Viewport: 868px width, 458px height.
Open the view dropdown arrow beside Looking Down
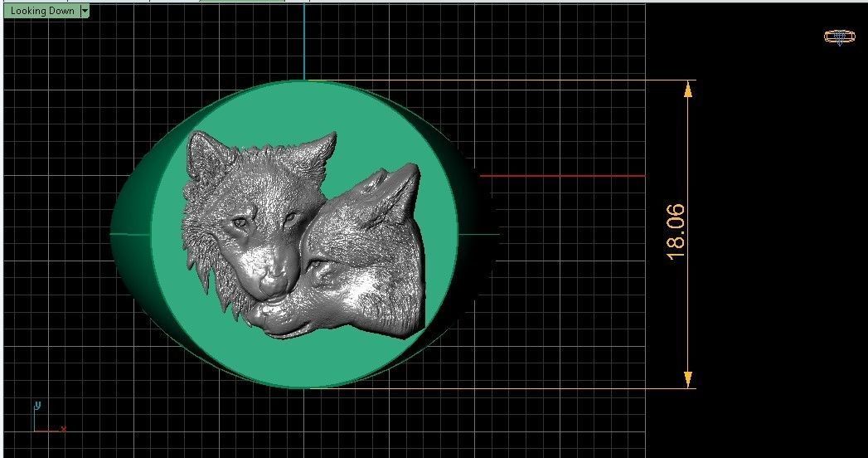85,11
